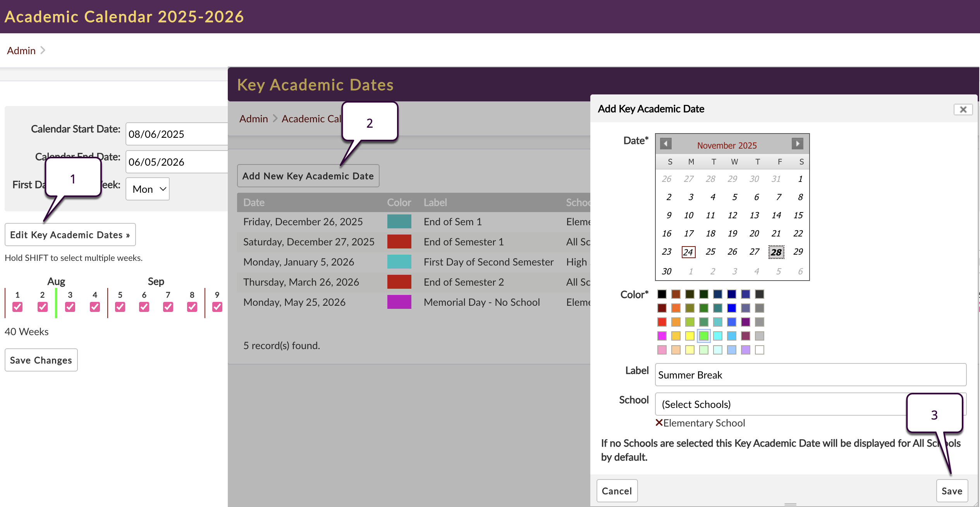
Task: Close the Add Key Academic Date dialog
Action: (963, 110)
